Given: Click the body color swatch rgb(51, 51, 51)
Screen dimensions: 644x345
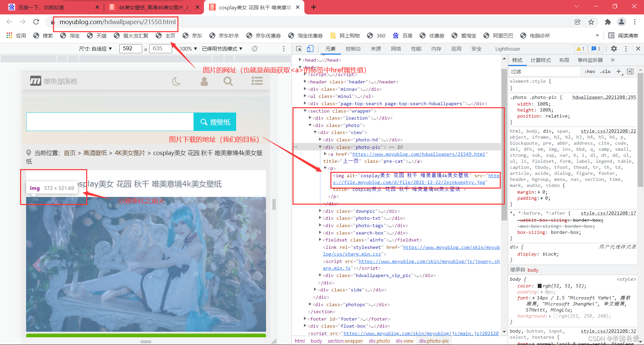Looking at the screenshot, I should (540, 286).
